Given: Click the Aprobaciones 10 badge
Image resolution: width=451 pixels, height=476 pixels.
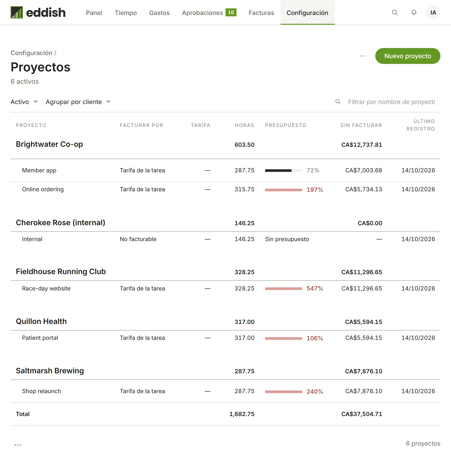Looking at the screenshot, I should [231, 13].
